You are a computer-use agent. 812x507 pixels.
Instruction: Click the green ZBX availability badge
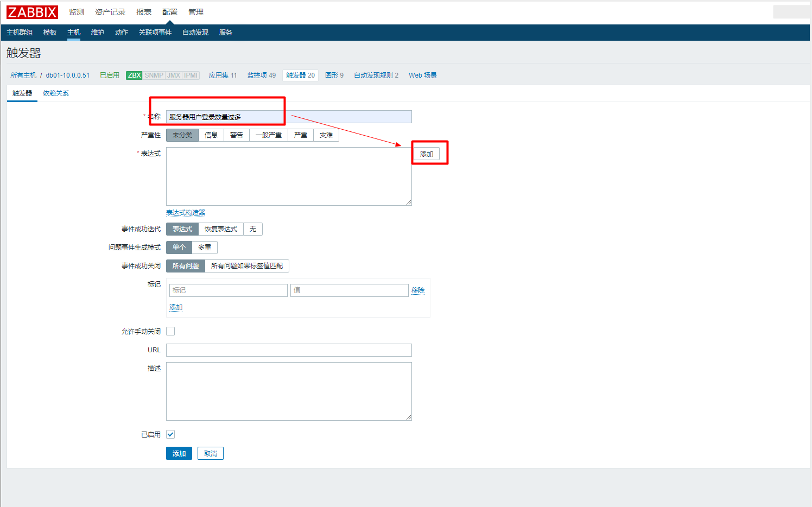[x=134, y=75]
